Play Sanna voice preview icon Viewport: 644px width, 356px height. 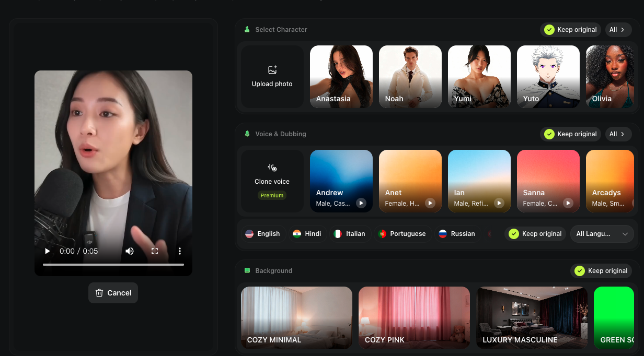pos(568,203)
